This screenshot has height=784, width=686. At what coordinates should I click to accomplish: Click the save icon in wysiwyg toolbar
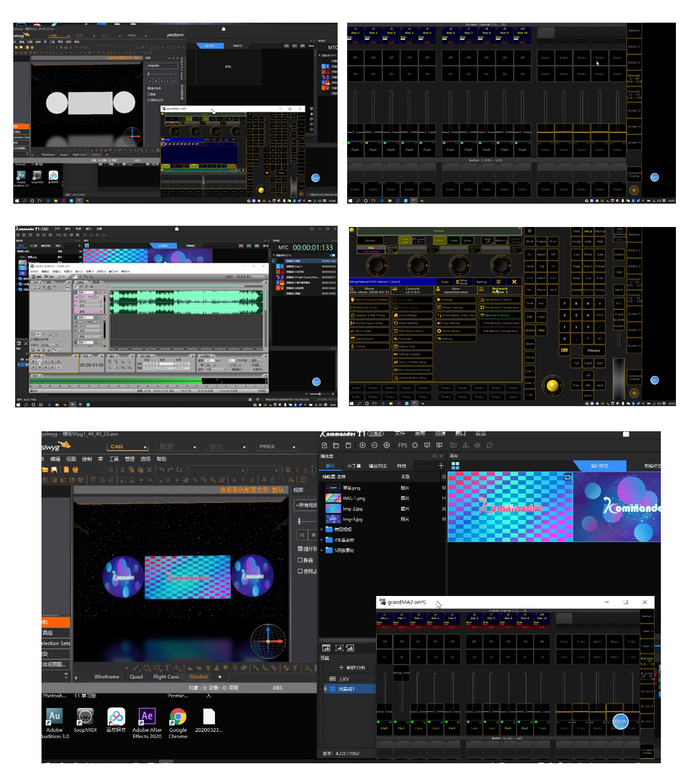tap(54, 470)
